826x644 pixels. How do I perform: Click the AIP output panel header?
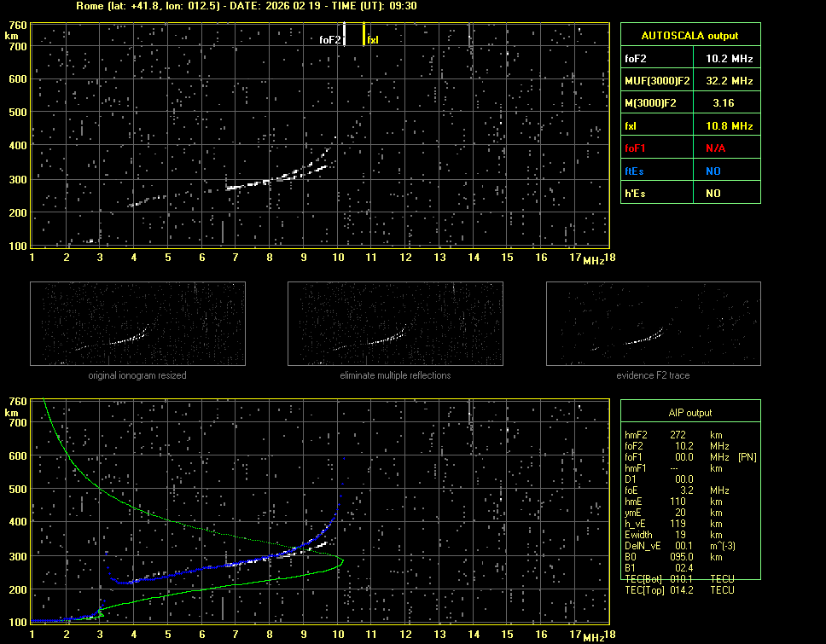point(689,412)
